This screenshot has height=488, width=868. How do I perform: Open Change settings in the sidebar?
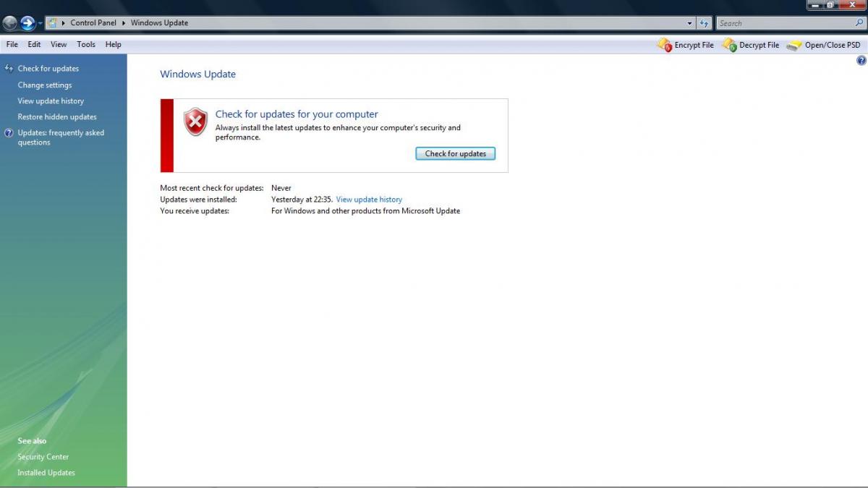tap(45, 85)
